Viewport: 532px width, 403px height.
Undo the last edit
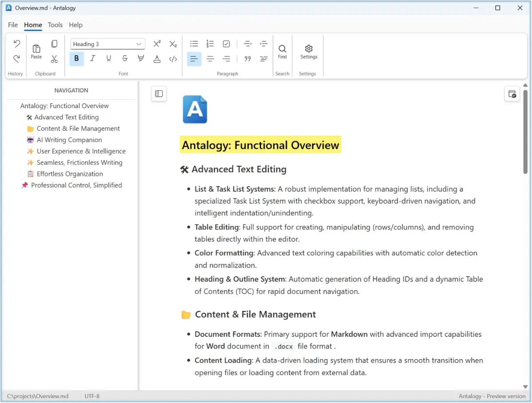click(x=17, y=43)
